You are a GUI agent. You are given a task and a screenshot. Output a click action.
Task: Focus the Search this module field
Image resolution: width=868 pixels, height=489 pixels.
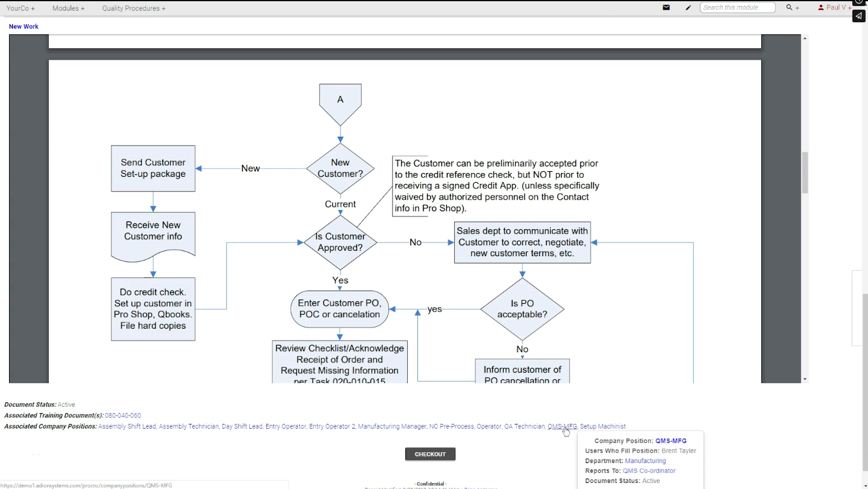[738, 8]
